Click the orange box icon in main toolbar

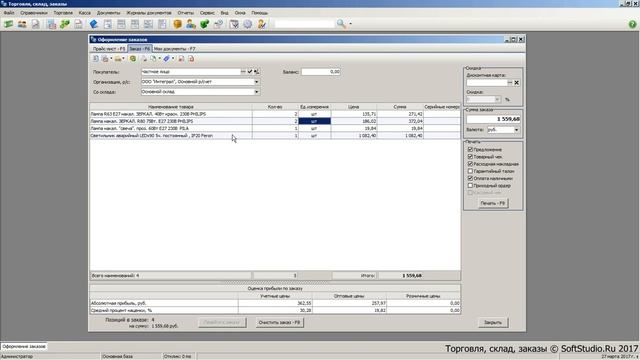point(177,24)
